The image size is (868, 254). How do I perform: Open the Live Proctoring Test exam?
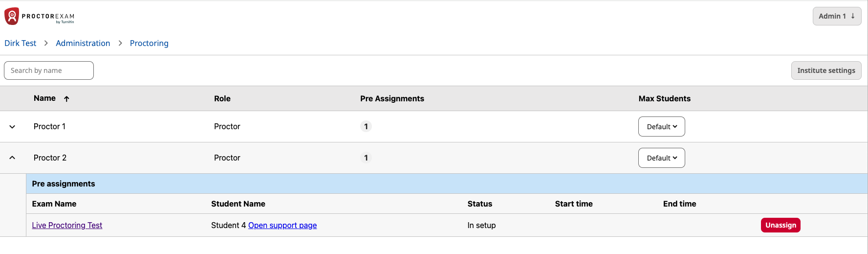click(x=67, y=225)
